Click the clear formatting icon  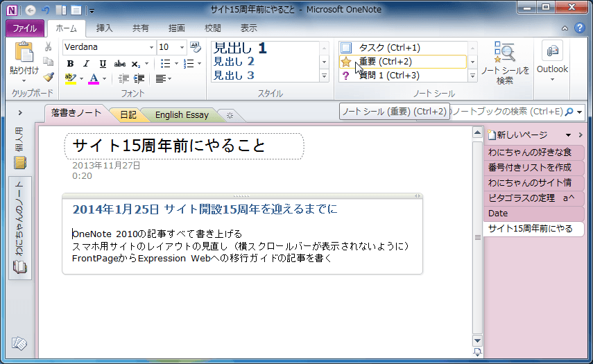coord(196,47)
